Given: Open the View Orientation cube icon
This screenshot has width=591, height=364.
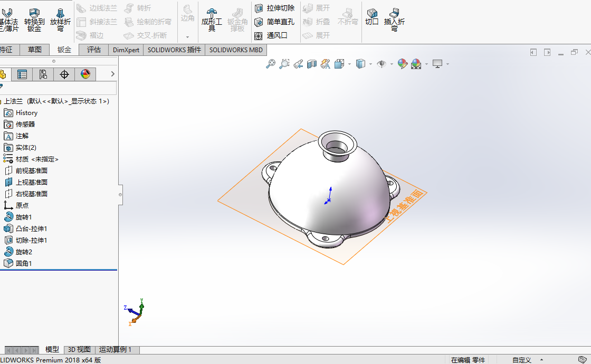Looking at the screenshot, I should click(339, 64).
